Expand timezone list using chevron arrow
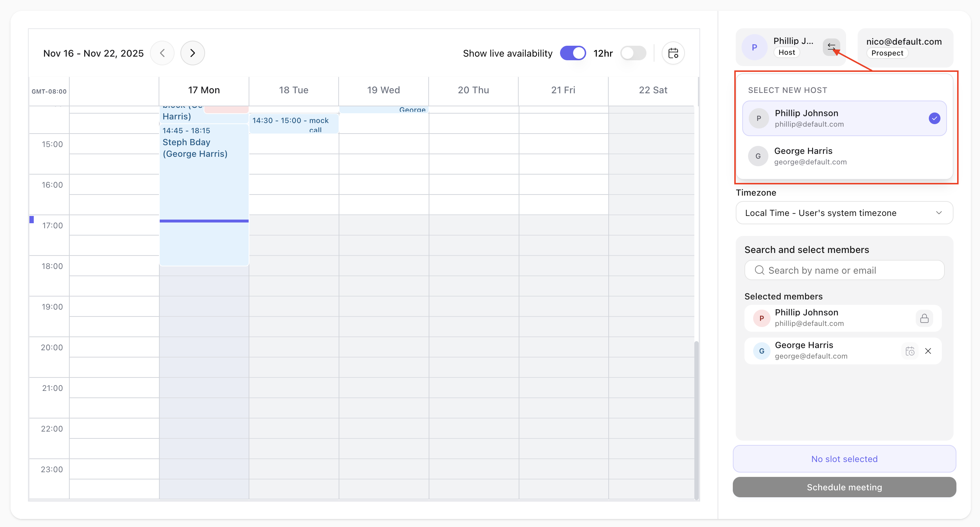 (x=939, y=213)
